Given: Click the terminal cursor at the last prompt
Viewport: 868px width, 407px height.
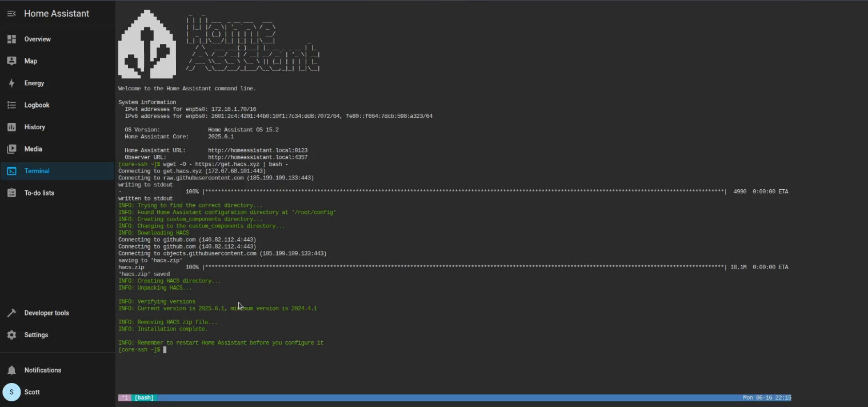Looking at the screenshot, I should pos(165,350).
